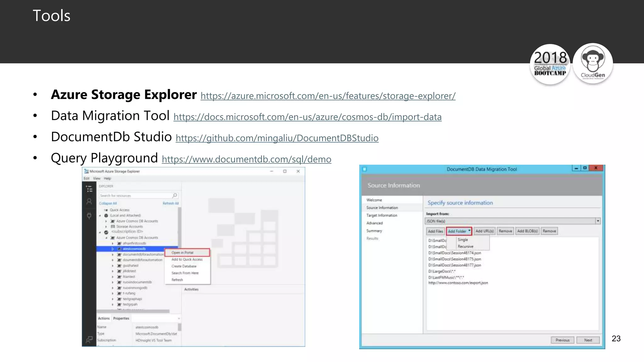Choose Refresh in the context menu
The width and height of the screenshot is (644, 362).
(x=177, y=280)
